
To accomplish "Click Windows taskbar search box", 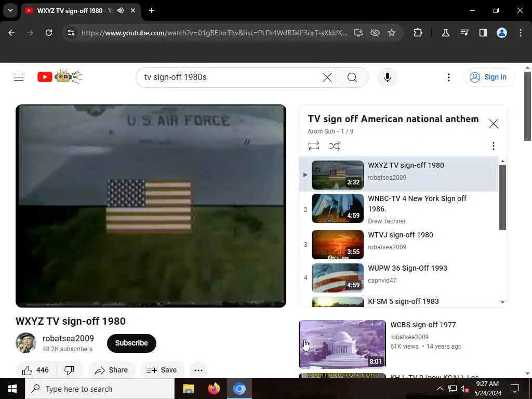I will pyautogui.click(x=100, y=389).
